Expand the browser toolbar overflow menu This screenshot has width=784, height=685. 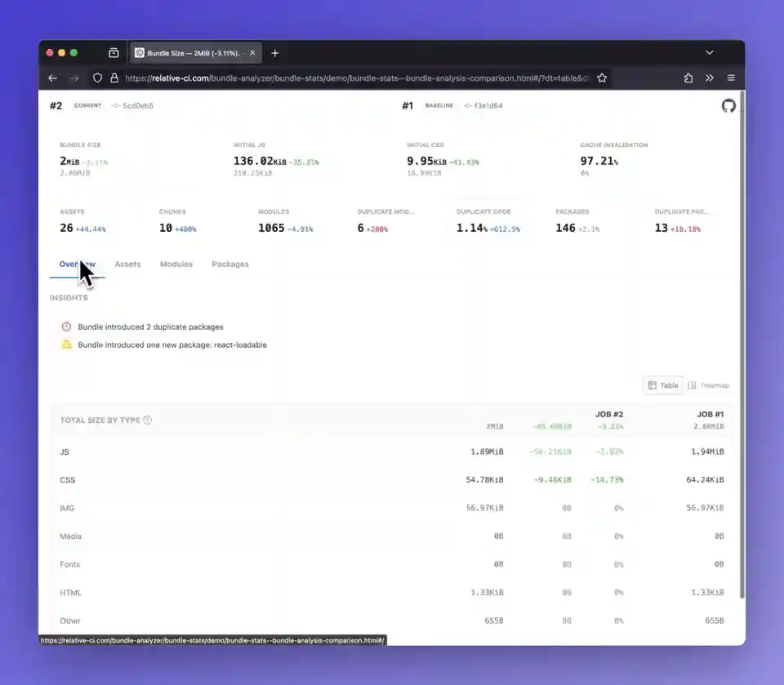pyautogui.click(x=709, y=78)
